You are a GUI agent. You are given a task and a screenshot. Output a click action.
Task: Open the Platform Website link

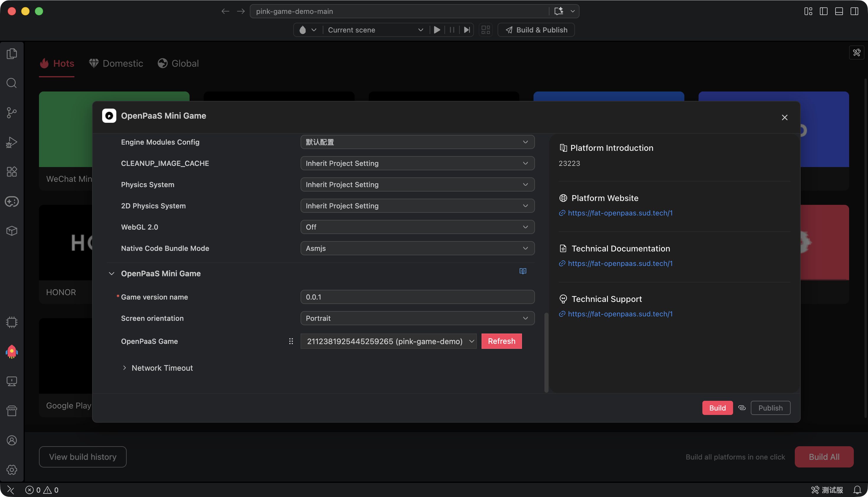click(620, 213)
